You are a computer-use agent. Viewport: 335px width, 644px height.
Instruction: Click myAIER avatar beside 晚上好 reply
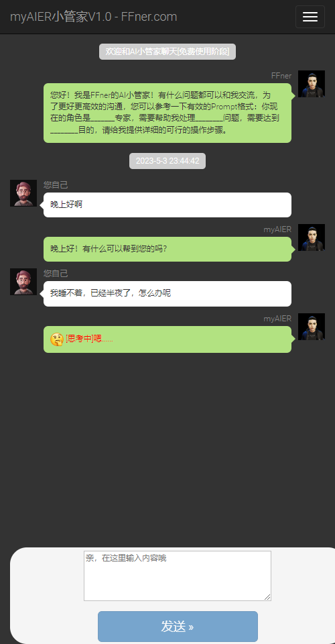(312, 237)
